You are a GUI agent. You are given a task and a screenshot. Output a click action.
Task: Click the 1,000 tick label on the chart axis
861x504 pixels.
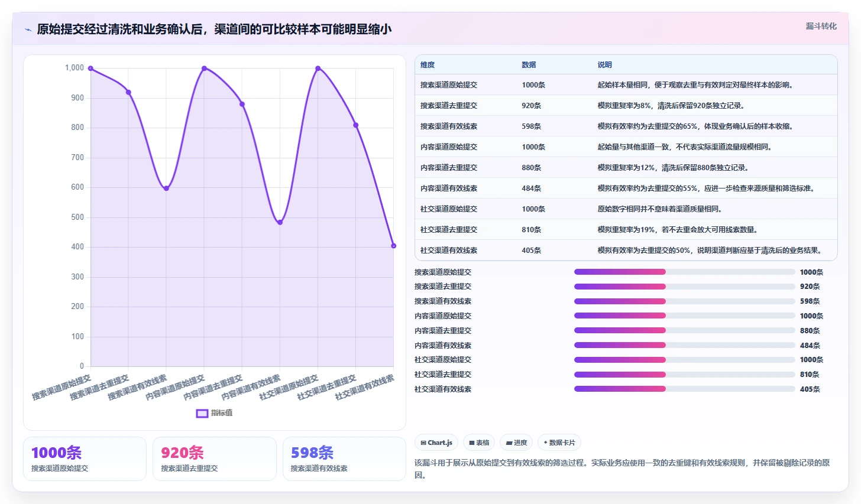pos(75,68)
